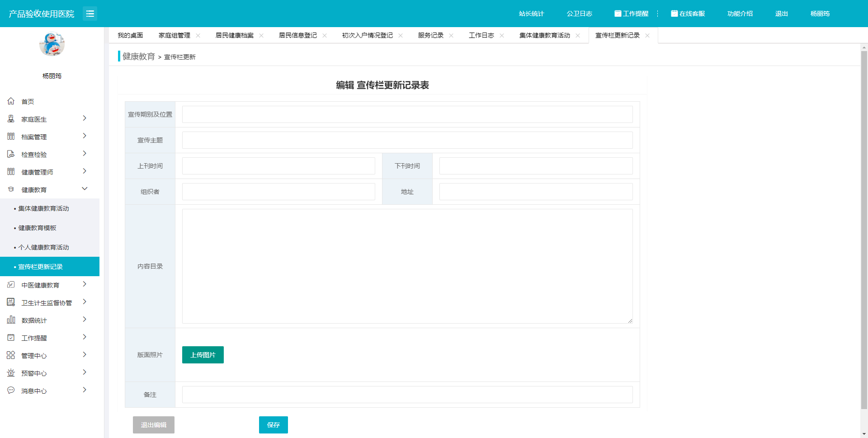The height and width of the screenshot is (438, 868).
Task: Close the 工作日志 tab
Action: [x=502, y=36]
